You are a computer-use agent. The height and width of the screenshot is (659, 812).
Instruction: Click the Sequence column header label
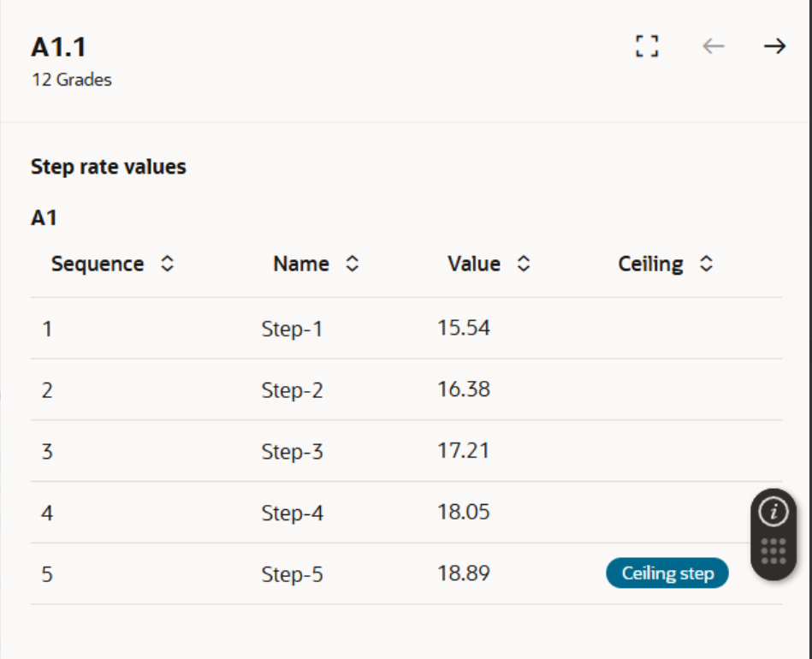click(98, 264)
